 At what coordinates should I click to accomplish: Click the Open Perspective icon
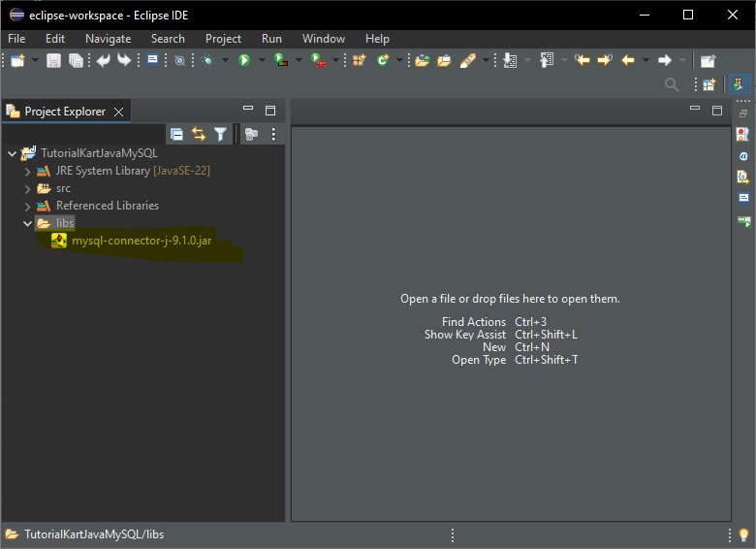tap(709, 84)
